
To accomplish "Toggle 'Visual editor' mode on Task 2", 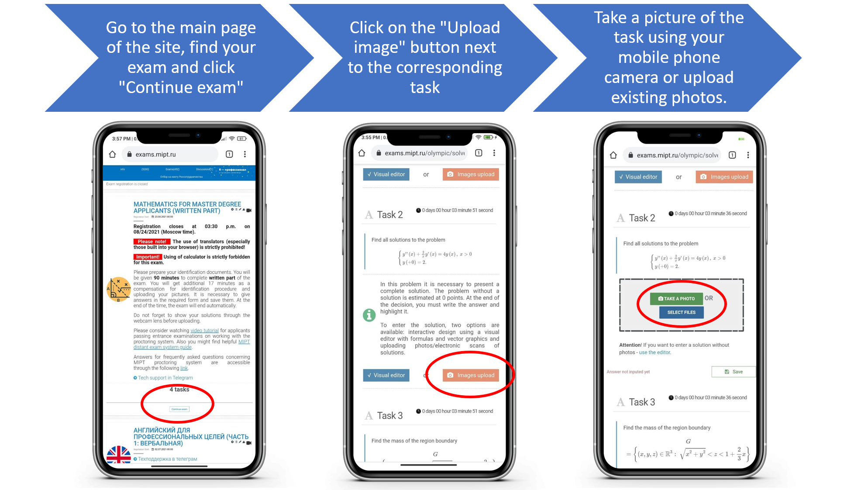I will [x=386, y=375].
